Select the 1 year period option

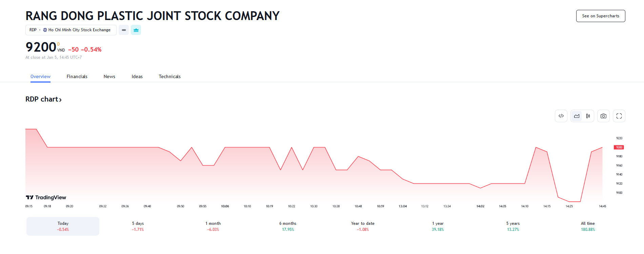[x=438, y=226]
